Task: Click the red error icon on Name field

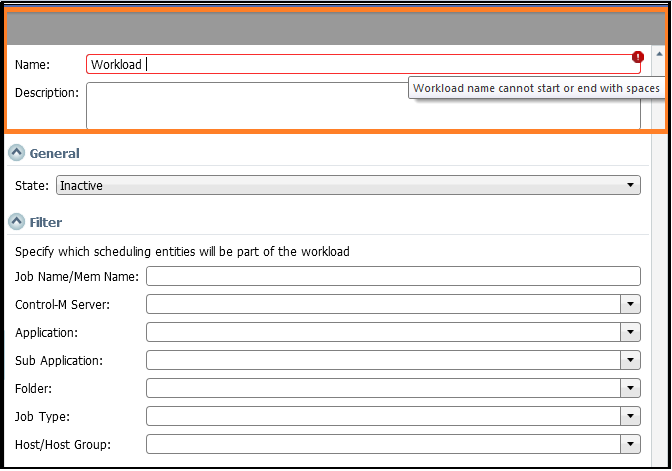Action: (x=638, y=57)
